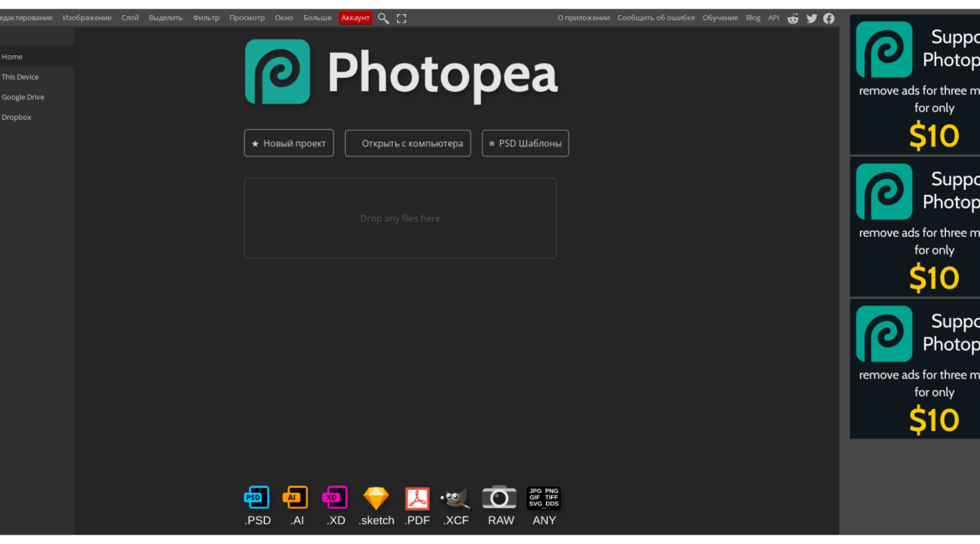Click the .sketch format icon
The image size is (980, 544).
point(376,506)
